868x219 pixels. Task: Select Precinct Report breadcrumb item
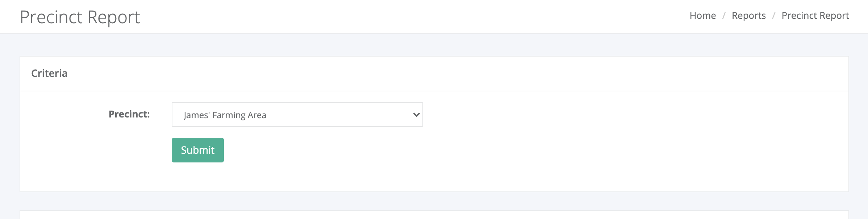pyautogui.click(x=815, y=16)
